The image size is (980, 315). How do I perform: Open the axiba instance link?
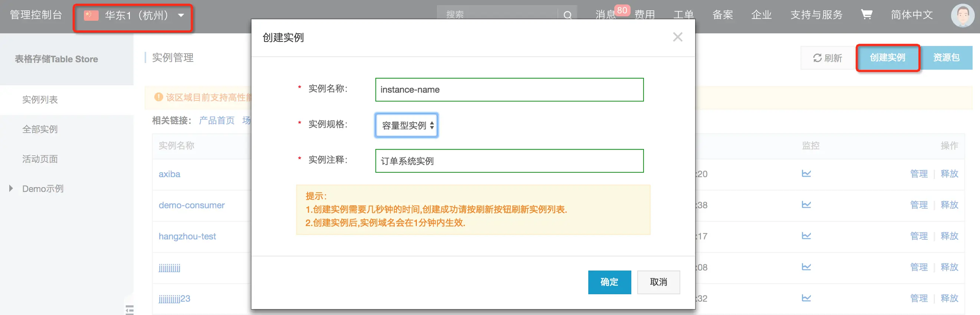pos(169,174)
